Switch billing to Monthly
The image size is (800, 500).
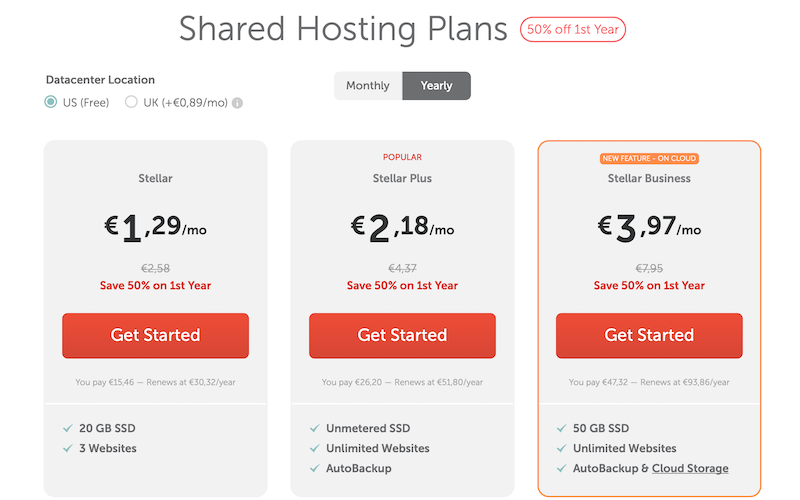click(x=368, y=86)
